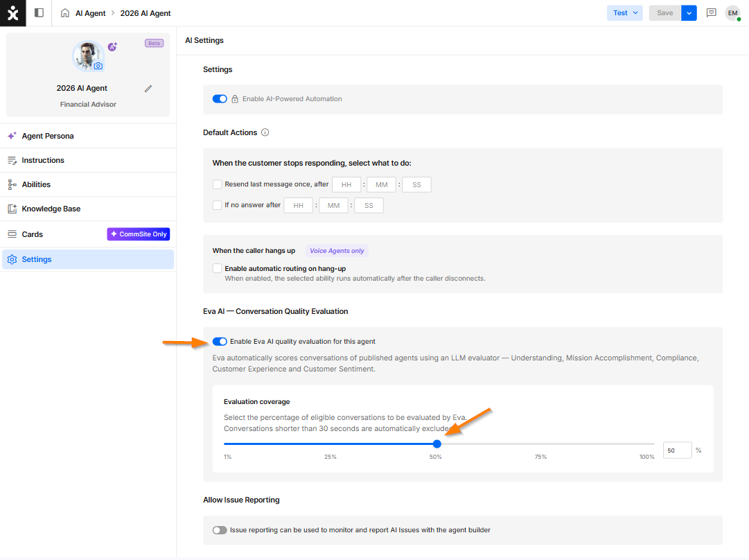This screenshot has height=560, width=749.
Task: Click the Beta badge
Action: pyautogui.click(x=154, y=43)
